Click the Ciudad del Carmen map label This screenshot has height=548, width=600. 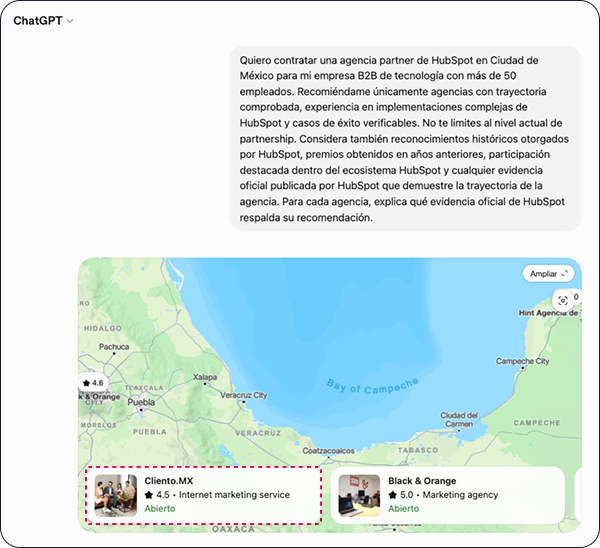point(459,419)
